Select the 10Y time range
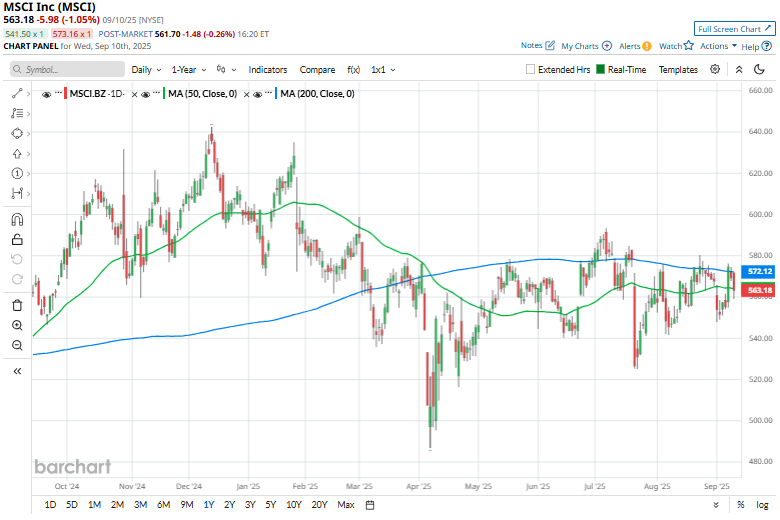The image size is (780, 520). (x=293, y=505)
